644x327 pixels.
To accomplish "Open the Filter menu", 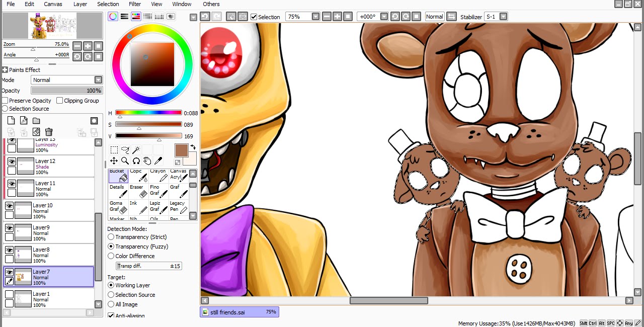I will pyautogui.click(x=135, y=4).
